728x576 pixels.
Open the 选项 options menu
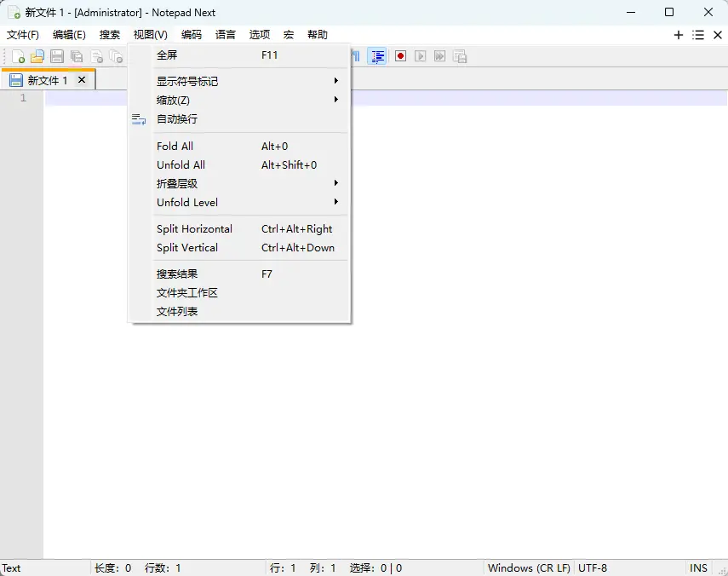259,35
